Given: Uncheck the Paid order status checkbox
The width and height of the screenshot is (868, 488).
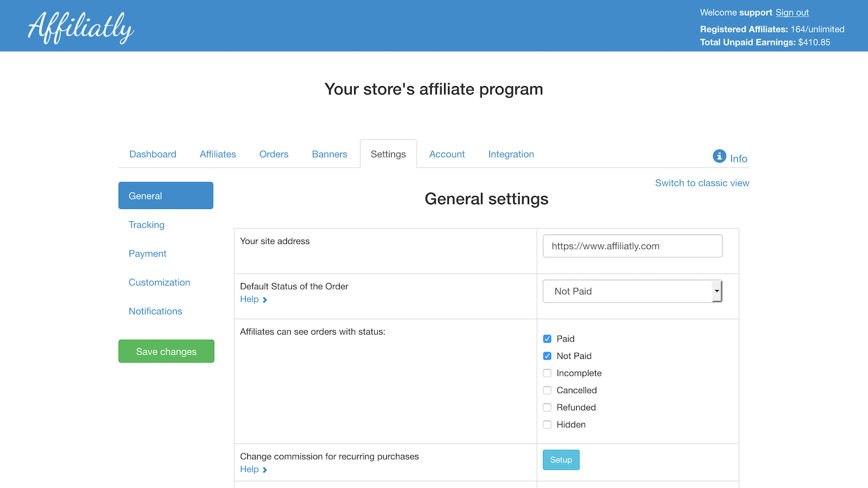Looking at the screenshot, I should 547,338.
